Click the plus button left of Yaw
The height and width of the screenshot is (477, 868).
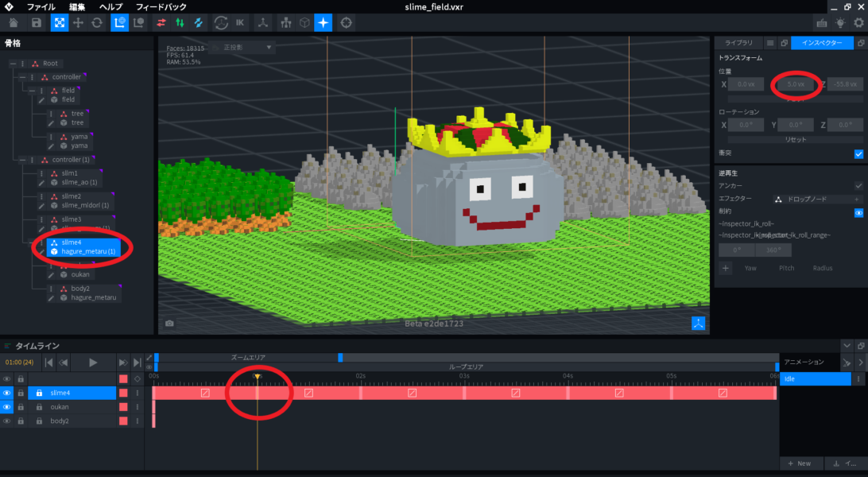(x=725, y=268)
